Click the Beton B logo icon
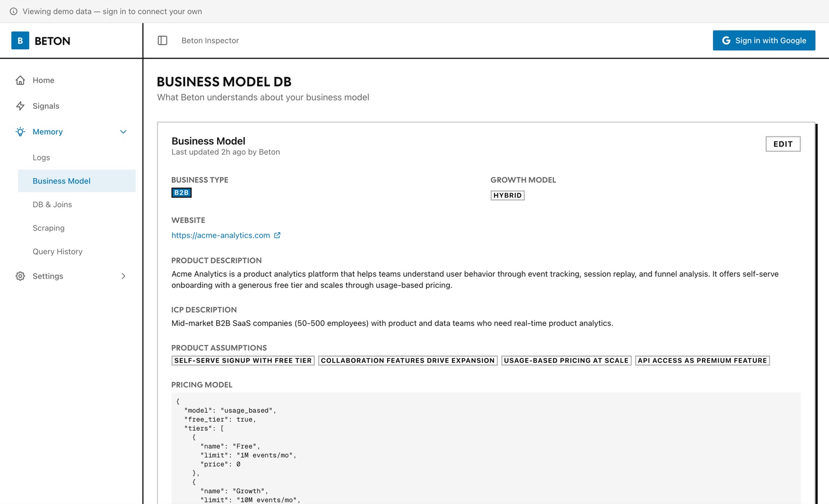The width and height of the screenshot is (829, 504). tap(20, 40)
